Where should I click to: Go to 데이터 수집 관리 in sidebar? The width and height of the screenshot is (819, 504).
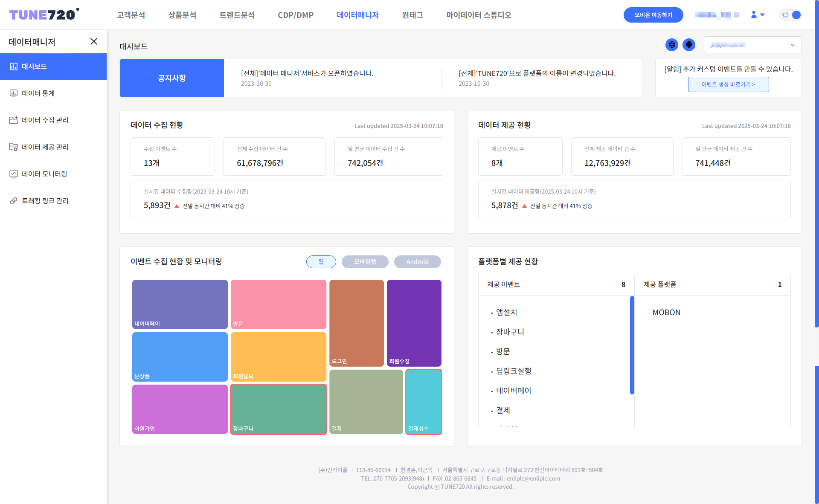pyautogui.click(x=53, y=120)
